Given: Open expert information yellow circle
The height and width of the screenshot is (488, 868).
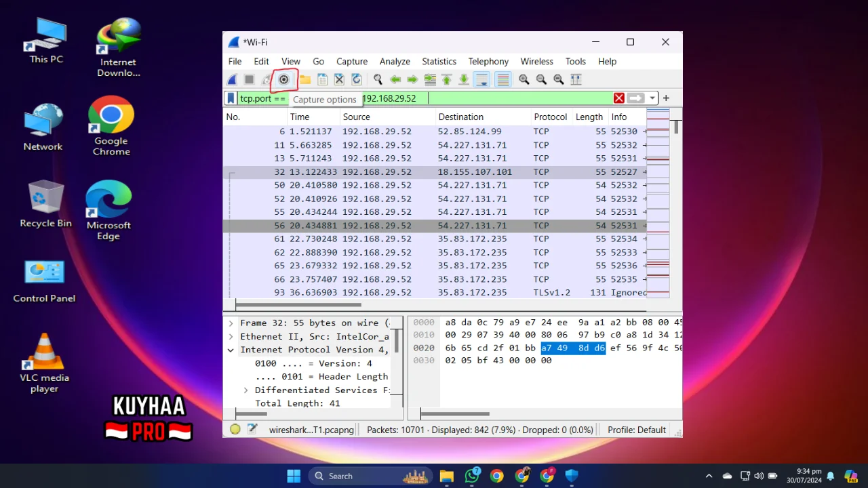Looking at the screenshot, I should point(235,429).
